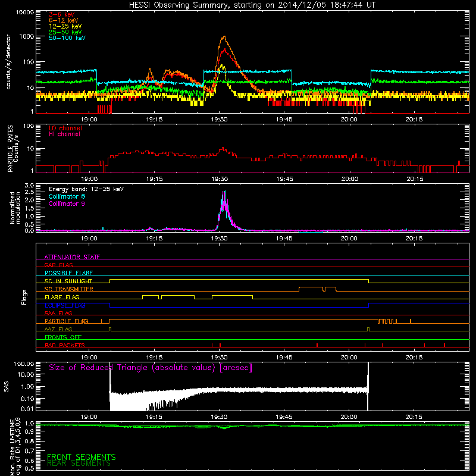Screen dimensions: 476x476
Task: Click 19:45 time label under flags panel
Action: point(284,358)
